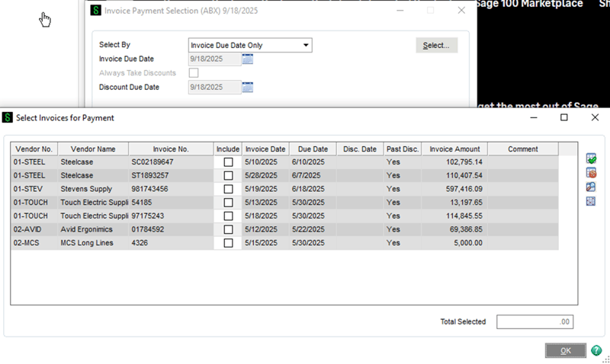This screenshot has width=610, height=364.
Task: Click the Select... button
Action: [436, 46]
